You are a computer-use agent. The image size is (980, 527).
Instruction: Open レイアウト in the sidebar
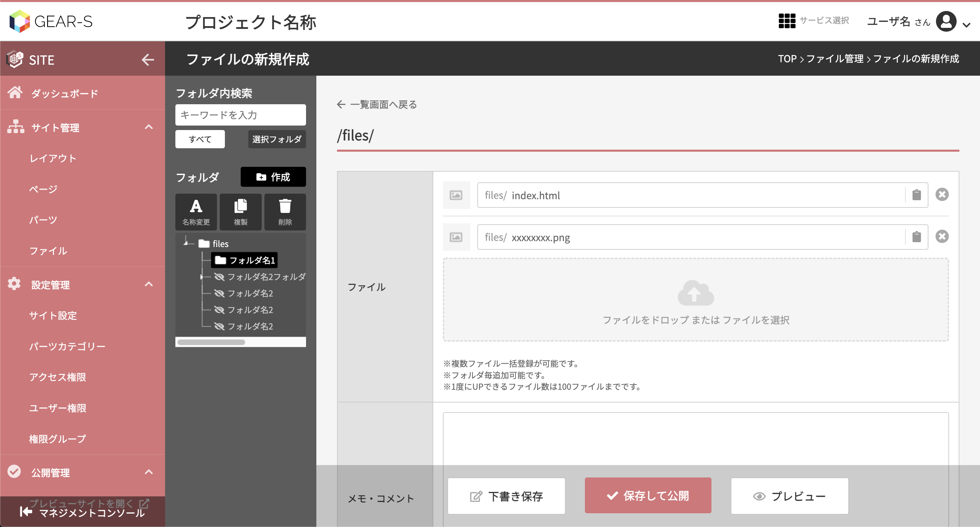click(53, 158)
